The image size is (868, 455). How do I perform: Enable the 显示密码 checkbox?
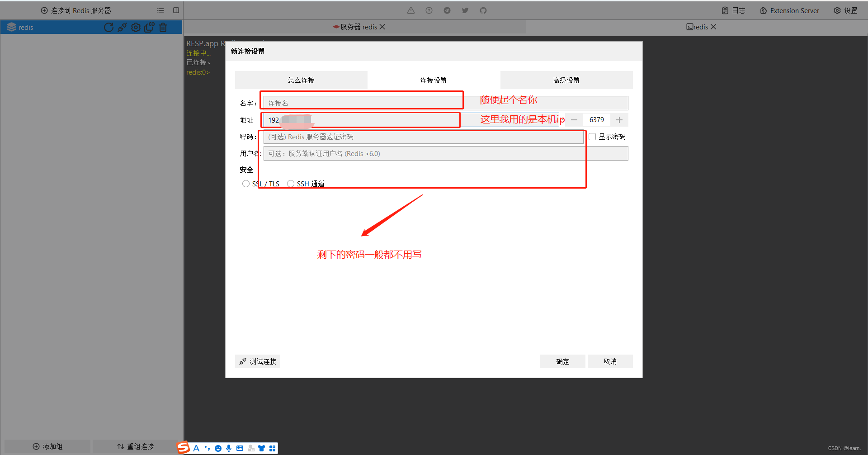pyautogui.click(x=592, y=136)
